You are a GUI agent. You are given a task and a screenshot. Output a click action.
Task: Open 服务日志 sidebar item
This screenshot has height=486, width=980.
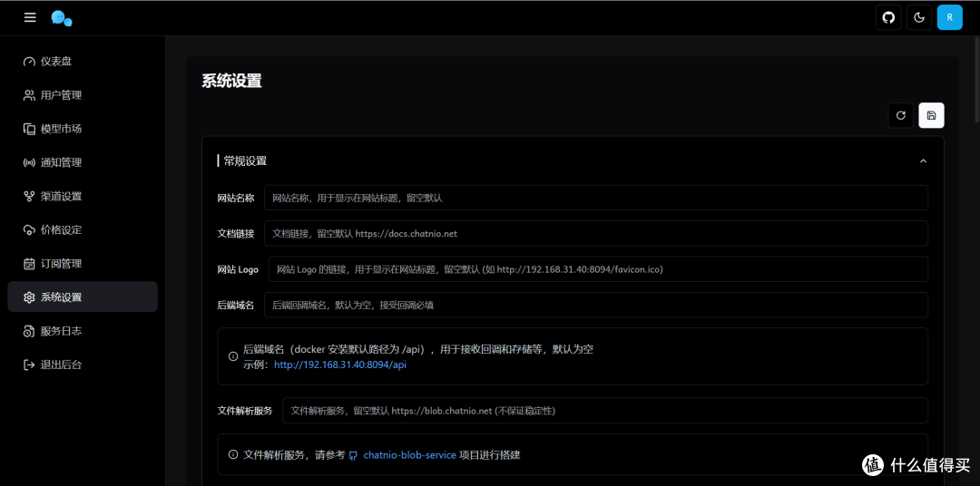[83, 331]
